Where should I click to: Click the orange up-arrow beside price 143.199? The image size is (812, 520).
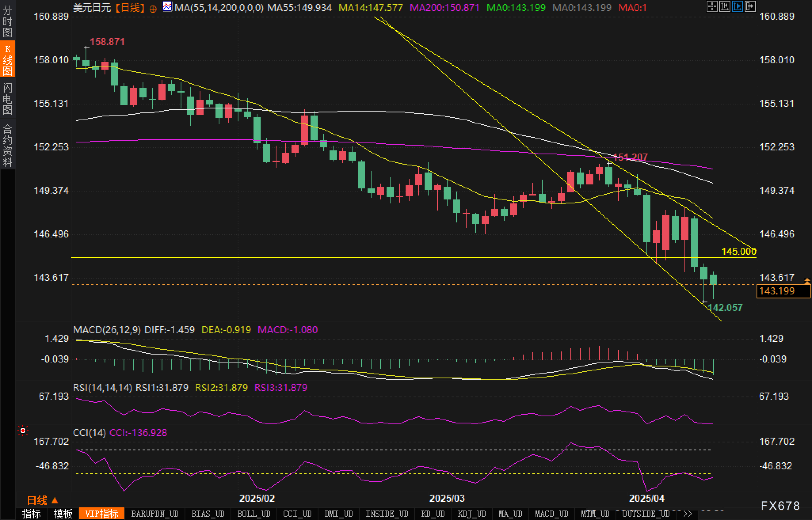(x=807, y=281)
